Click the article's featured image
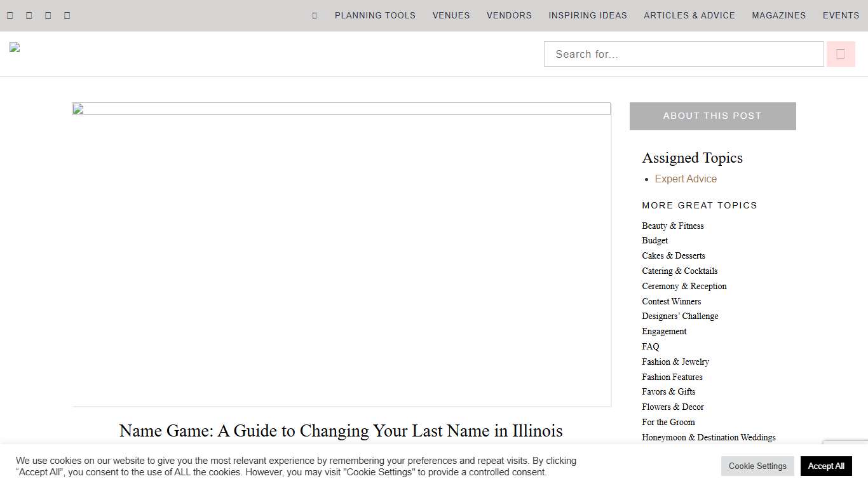The image size is (868, 488). pyautogui.click(x=341, y=254)
